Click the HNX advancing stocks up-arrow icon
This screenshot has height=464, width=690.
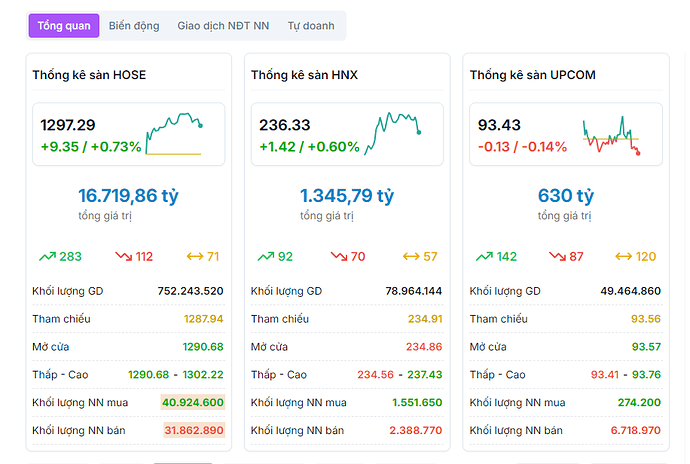point(266,257)
